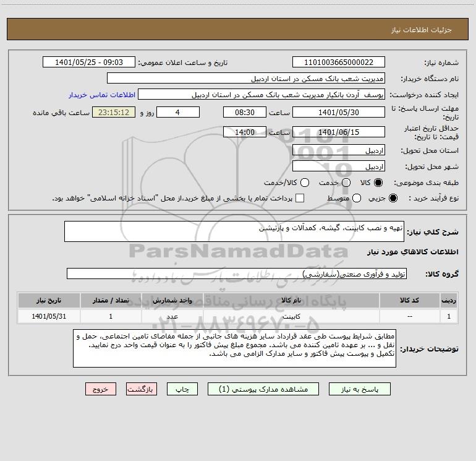This screenshot has height=461, width=476.
Task: Select the خدمت radio button
Action: pyautogui.click(x=346, y=183)
